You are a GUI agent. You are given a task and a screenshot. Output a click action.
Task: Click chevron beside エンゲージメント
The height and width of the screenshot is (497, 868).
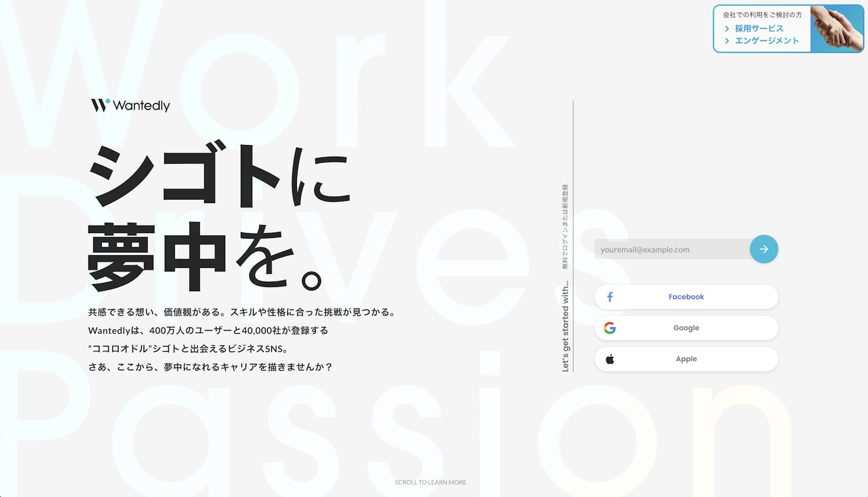727,41
